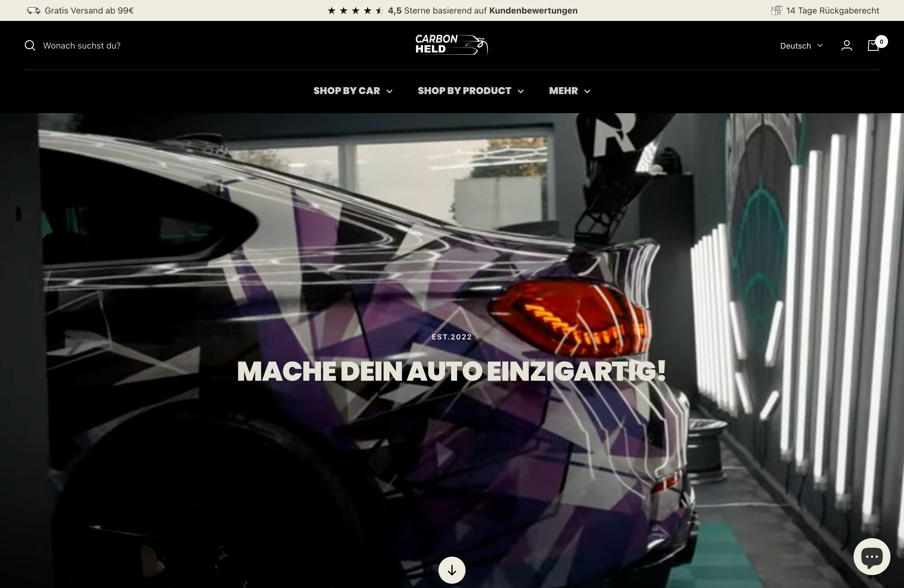The image size is (904, 588).
Task: Click the scroll-down arrow button
Action: coord(452,570)
